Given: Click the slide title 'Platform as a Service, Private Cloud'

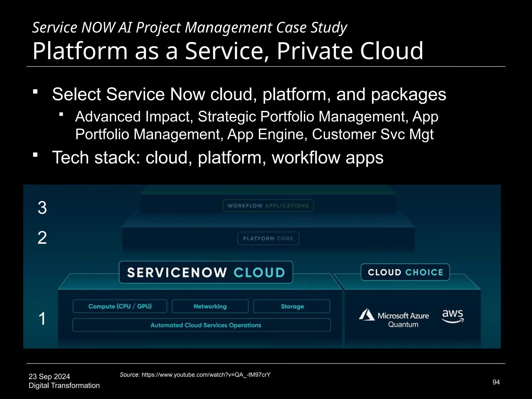Looking at the screenshot, I should [x=228, y=51].
